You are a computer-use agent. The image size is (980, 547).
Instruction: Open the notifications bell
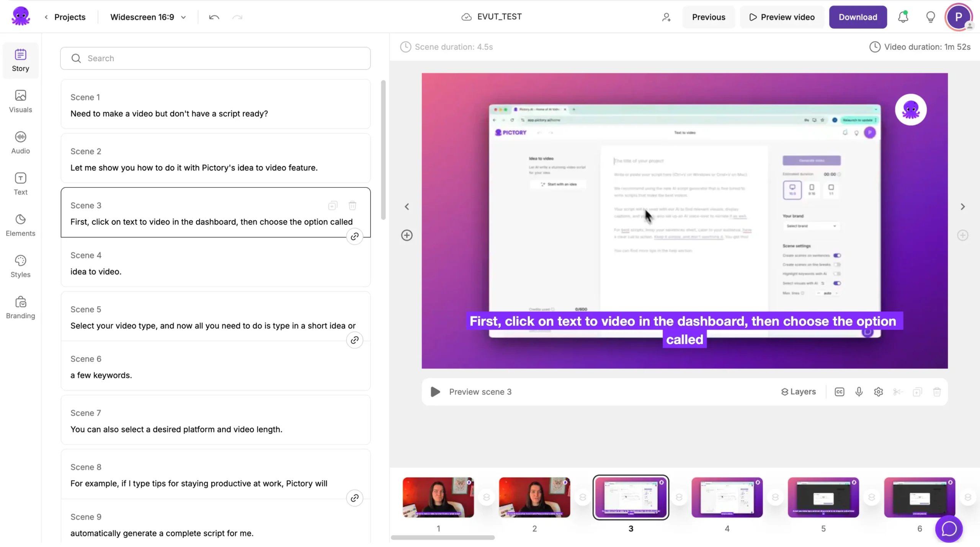pos(903,17)
